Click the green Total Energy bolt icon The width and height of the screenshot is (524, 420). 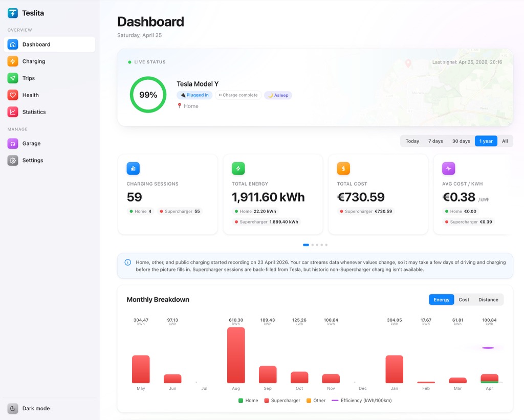pyautogui.click(x=238, y=168)
